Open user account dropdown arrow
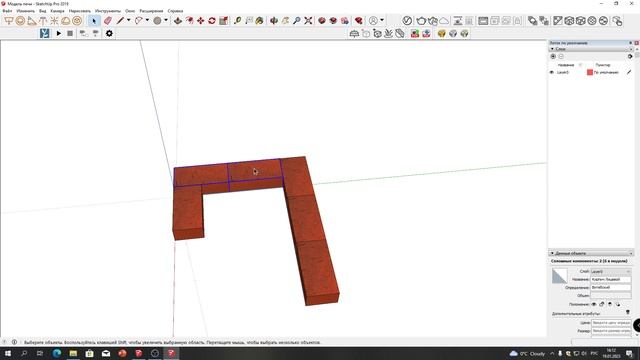Screen dimensions: 640x360 point(382,20)
